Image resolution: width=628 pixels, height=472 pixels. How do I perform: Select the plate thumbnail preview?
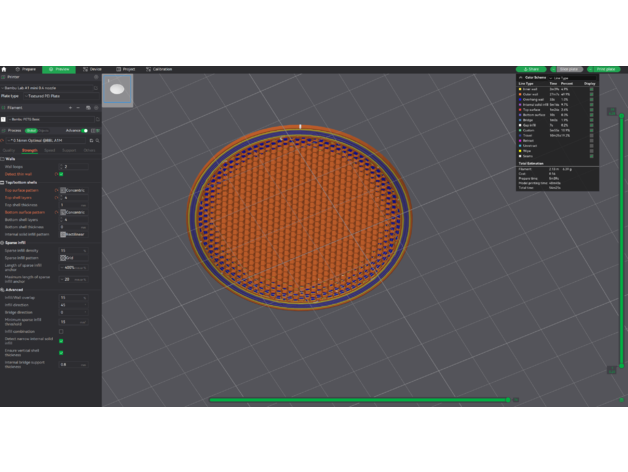click(117, 90)
